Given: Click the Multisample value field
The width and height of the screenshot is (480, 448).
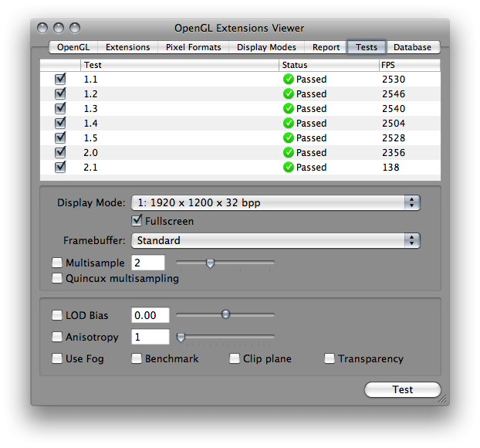Looking at the screenshot, I should pos(148,263).
